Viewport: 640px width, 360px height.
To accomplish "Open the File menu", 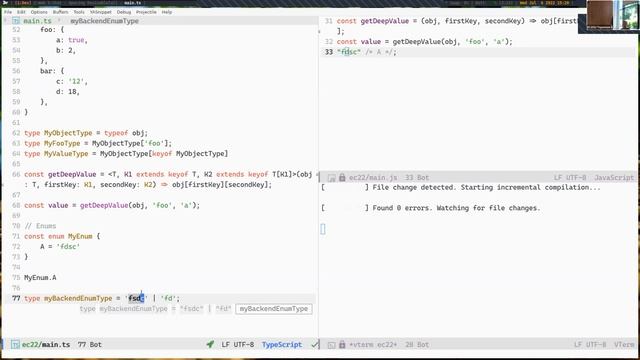I will [8, 12].
